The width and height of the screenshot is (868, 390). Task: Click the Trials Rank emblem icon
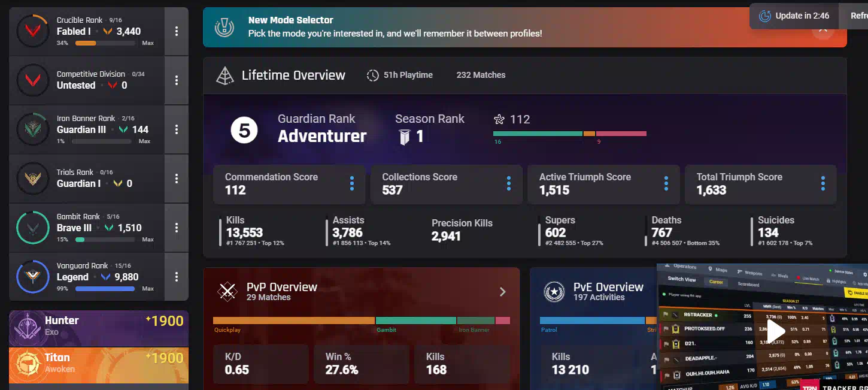point(32,179)
